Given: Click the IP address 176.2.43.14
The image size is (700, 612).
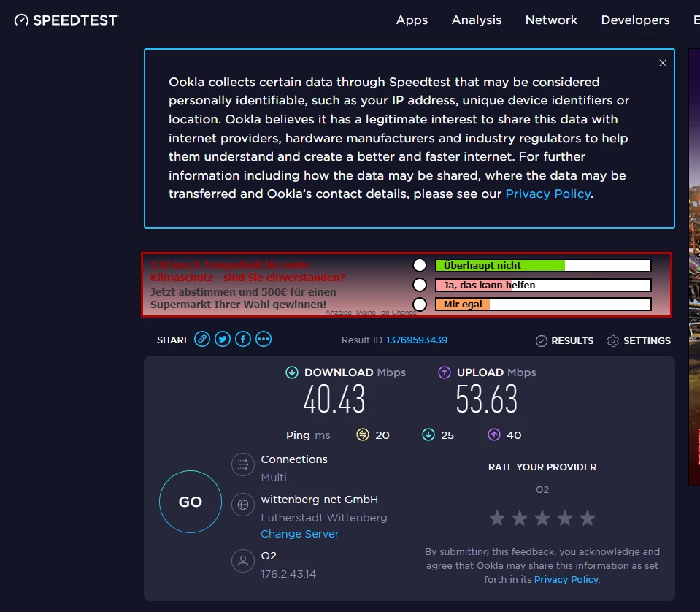Looking at the screenshot, I should tap(288, 574).
